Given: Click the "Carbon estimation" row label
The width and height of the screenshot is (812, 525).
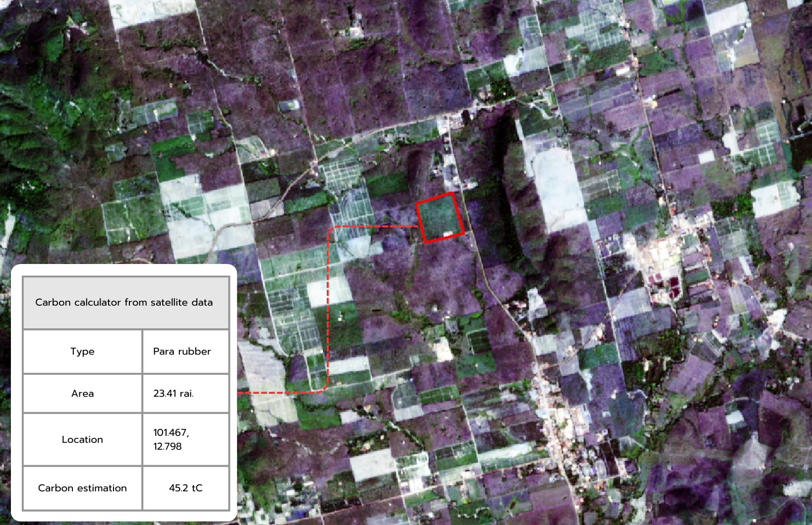Looking at the screenshot, I should pos(82,488).
